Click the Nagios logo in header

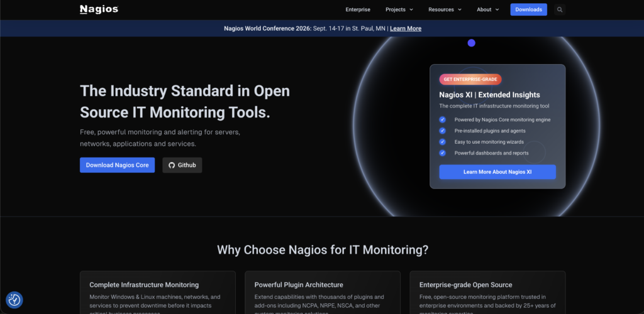pos(99,9)
